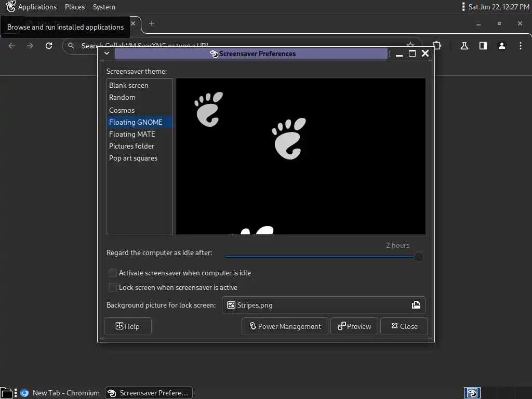Click the panel handle dots beside clock
The height and width of the screenshot is (399, 532).
463,7
